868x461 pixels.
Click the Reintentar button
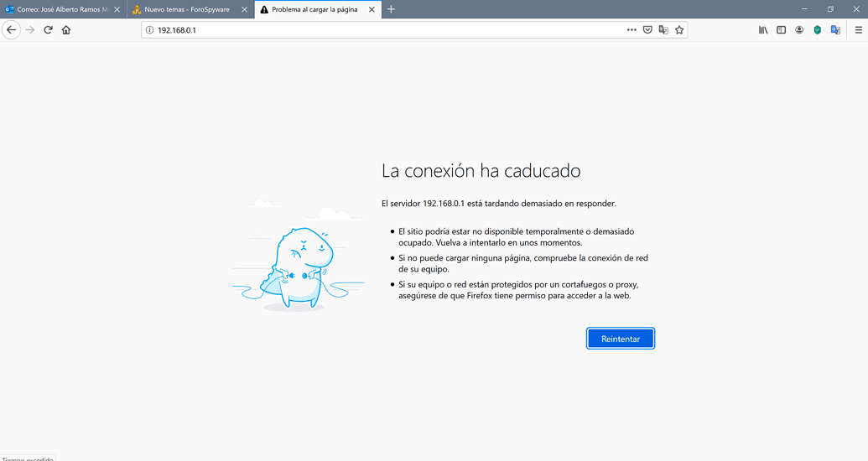coord(621,339)
